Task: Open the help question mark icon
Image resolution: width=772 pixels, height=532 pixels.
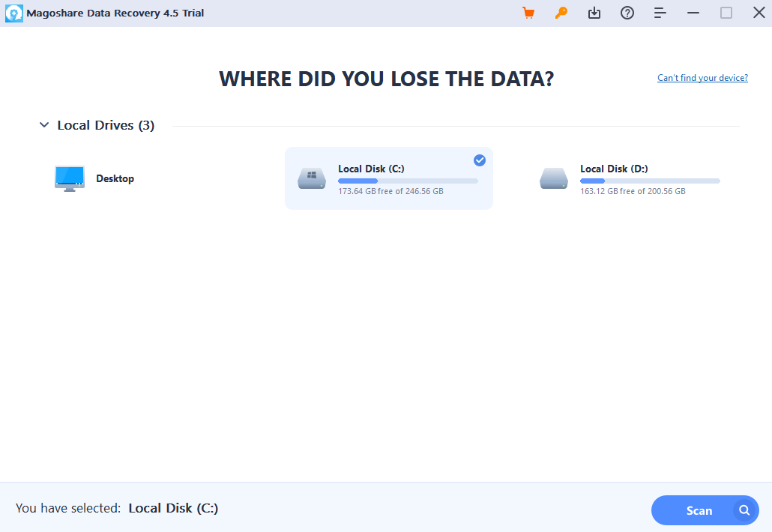Action: [x=627, y=13]
